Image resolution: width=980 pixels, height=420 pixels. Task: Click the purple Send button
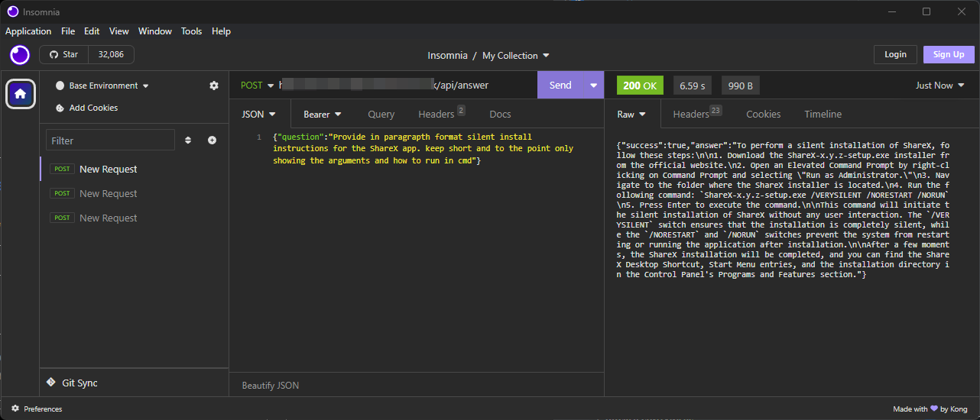560,86
